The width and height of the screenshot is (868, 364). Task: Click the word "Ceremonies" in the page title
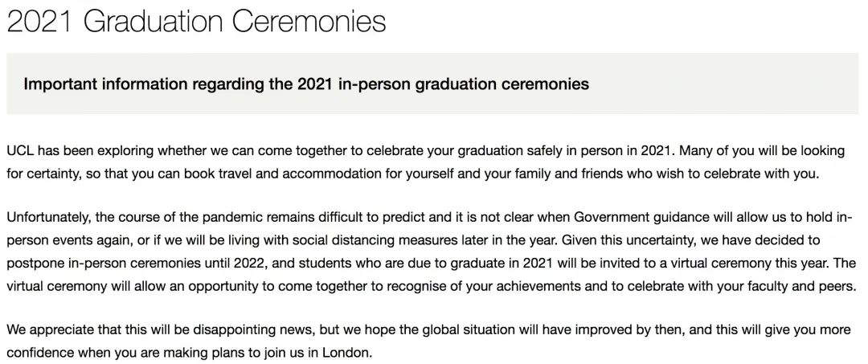309,22
